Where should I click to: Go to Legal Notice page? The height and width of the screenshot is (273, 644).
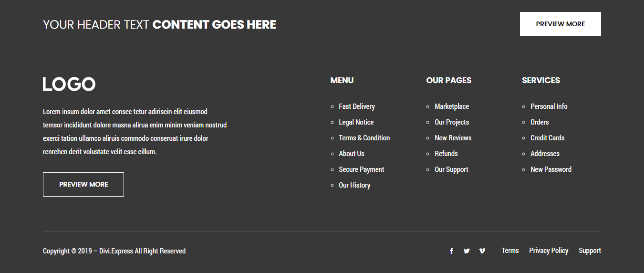(356, 122)
